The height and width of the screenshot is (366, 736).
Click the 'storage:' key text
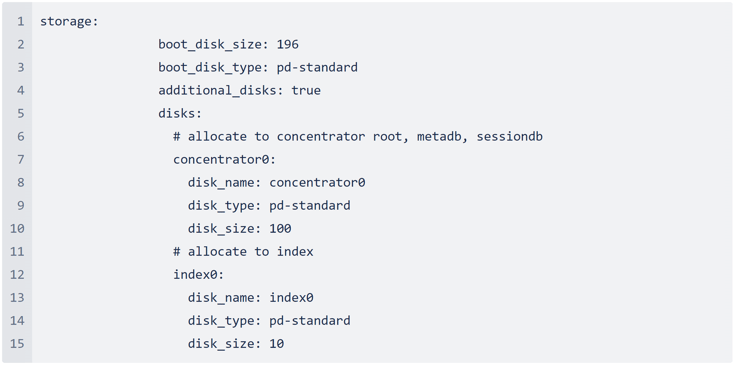[69, 22]
